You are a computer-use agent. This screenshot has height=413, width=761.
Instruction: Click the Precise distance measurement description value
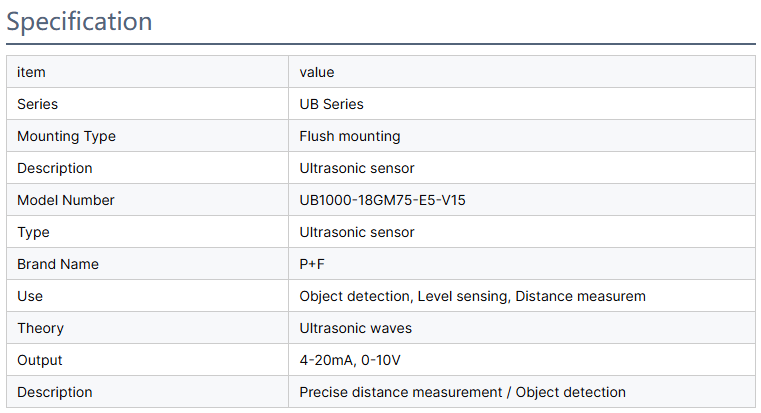point(462,392)
